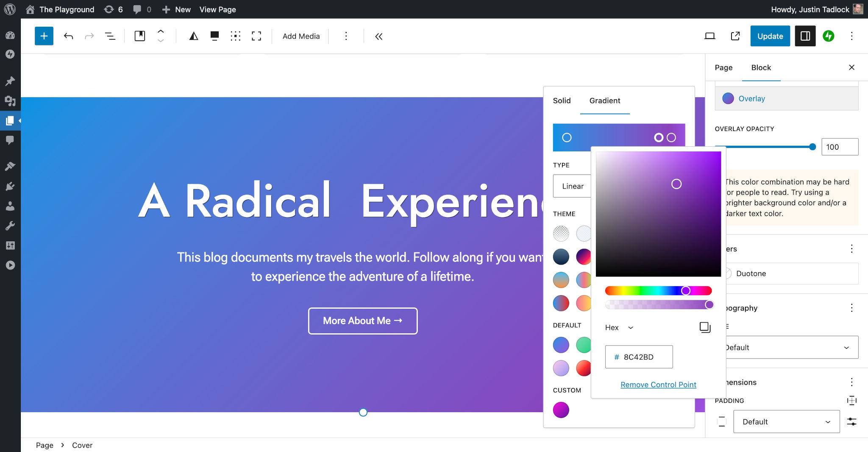Change the cover content position

tap(235, 36)
